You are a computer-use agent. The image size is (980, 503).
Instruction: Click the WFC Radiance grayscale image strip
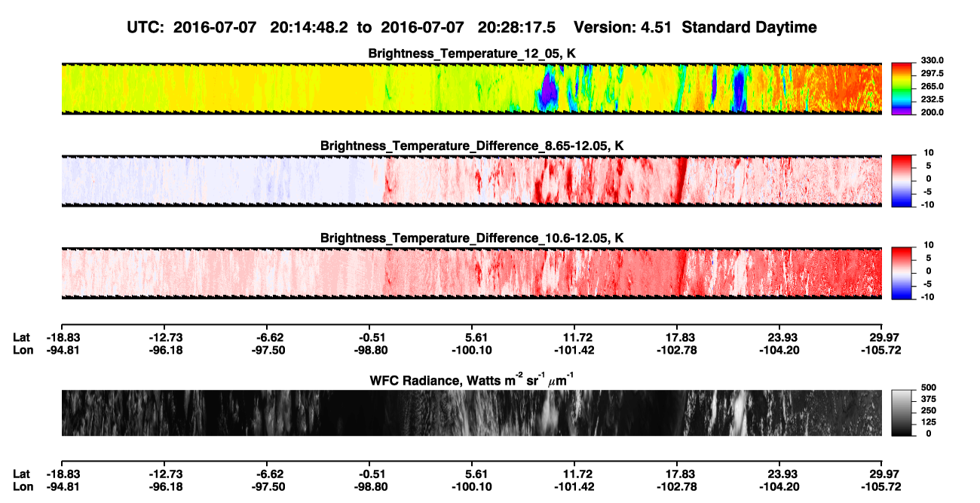pos(471,413)
